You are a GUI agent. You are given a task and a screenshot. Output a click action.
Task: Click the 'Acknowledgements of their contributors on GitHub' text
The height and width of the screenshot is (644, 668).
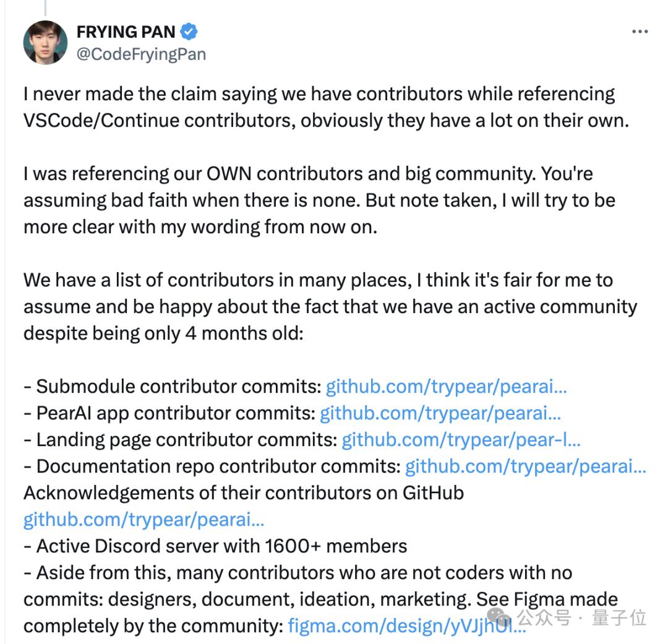(244, 493)
